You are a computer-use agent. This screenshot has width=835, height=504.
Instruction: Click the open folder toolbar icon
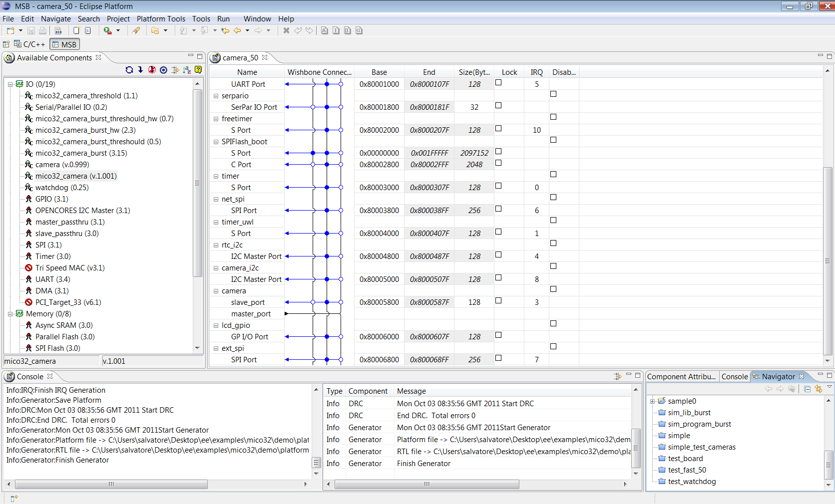point(155,30)
